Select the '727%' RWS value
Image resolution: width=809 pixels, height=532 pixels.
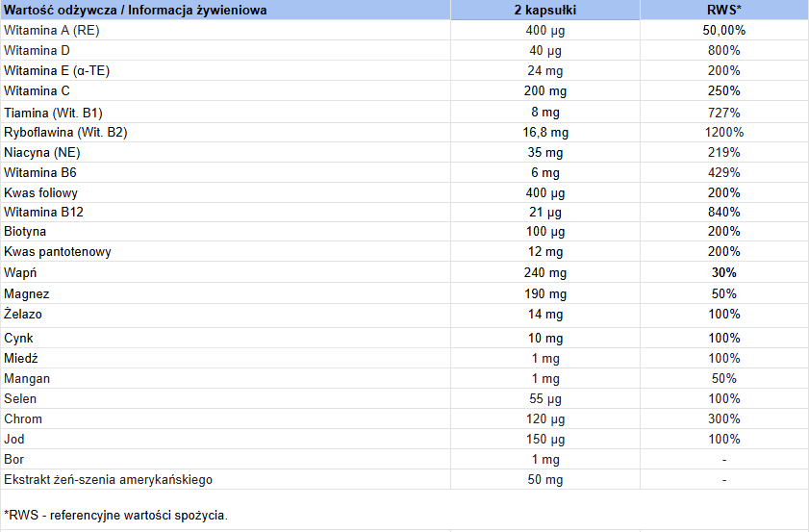724,113
